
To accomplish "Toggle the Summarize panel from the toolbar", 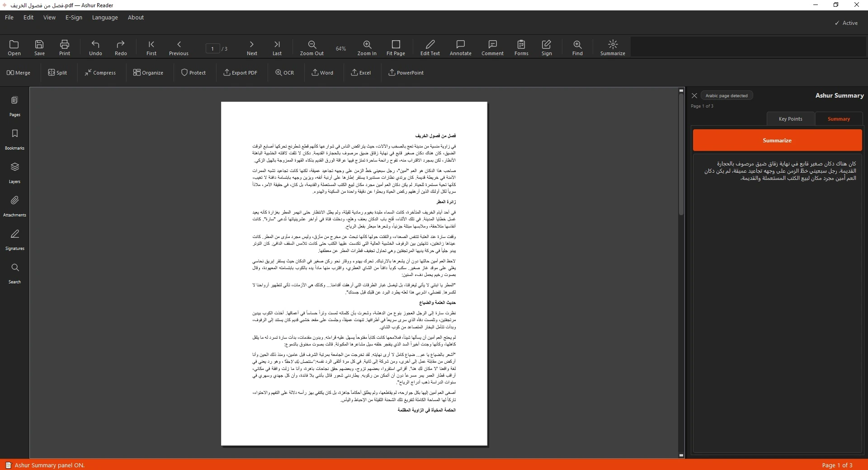I will (x=613, y=47).
